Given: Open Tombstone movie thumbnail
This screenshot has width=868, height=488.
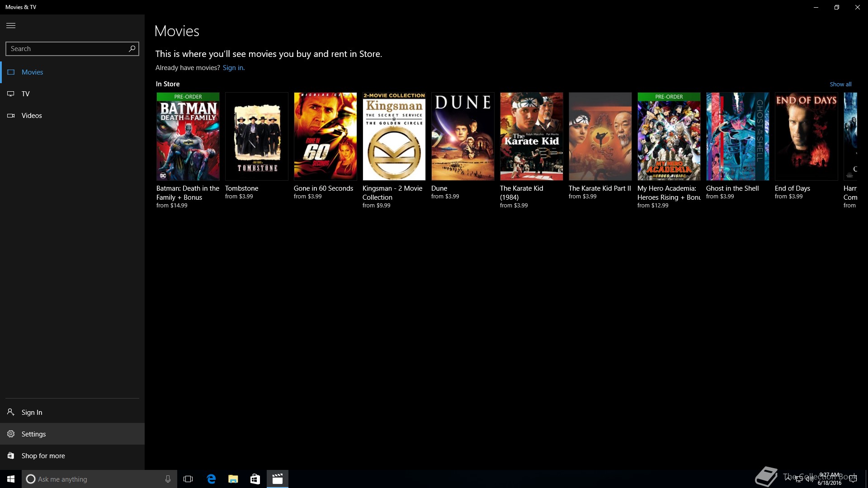Looking at the screenshot, I should coord(256,136).
